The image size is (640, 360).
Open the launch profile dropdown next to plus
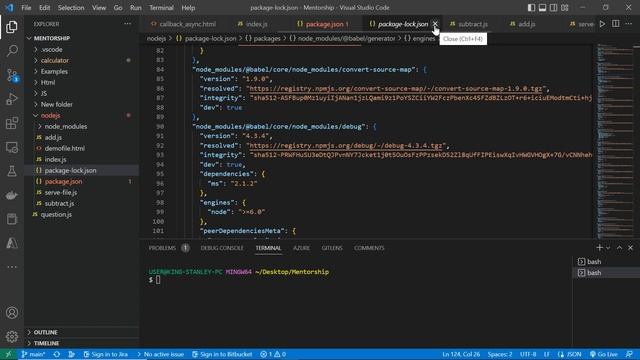point(608,248)
